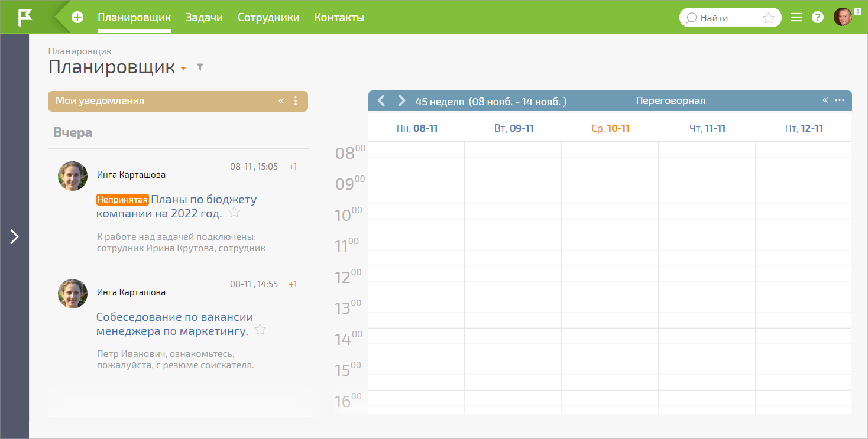The image size is (868, 439).
Task: Click Инга Карташова name in 14:55 notification
Action: point(131,292)
